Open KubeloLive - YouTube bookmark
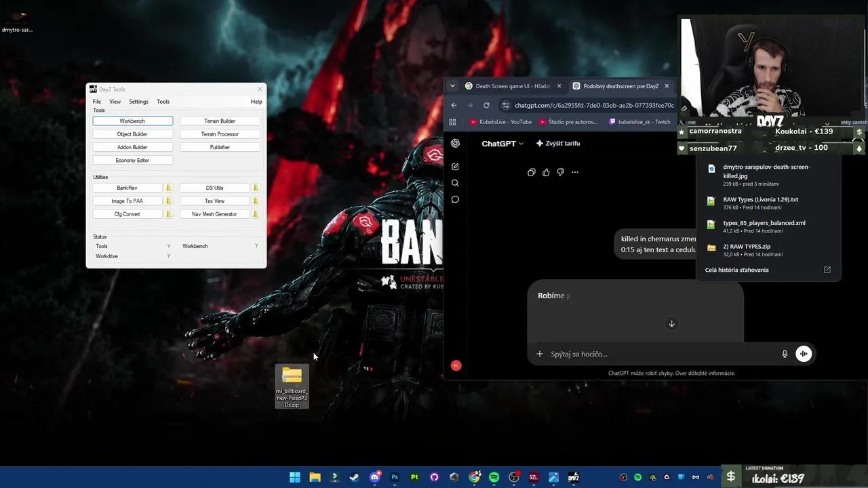Image resolution: width=868 pixels, height=488 pixels. pos(500,122)
